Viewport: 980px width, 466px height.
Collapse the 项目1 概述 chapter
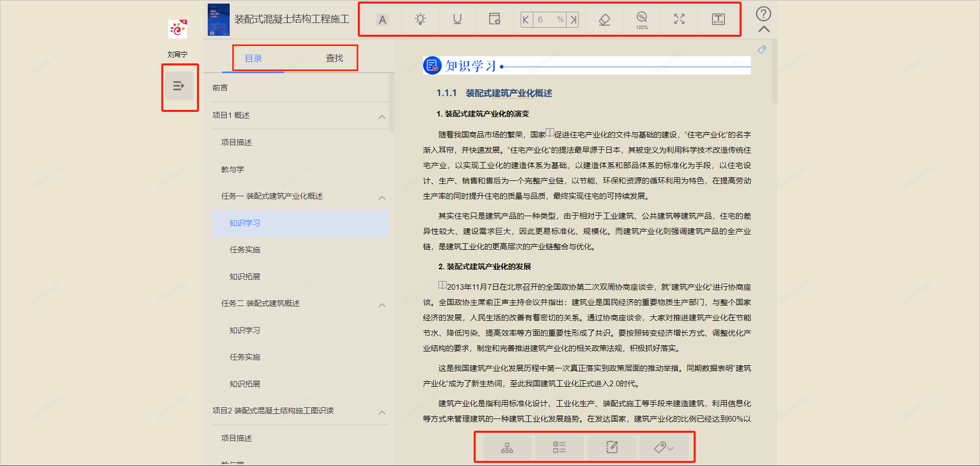382,116
